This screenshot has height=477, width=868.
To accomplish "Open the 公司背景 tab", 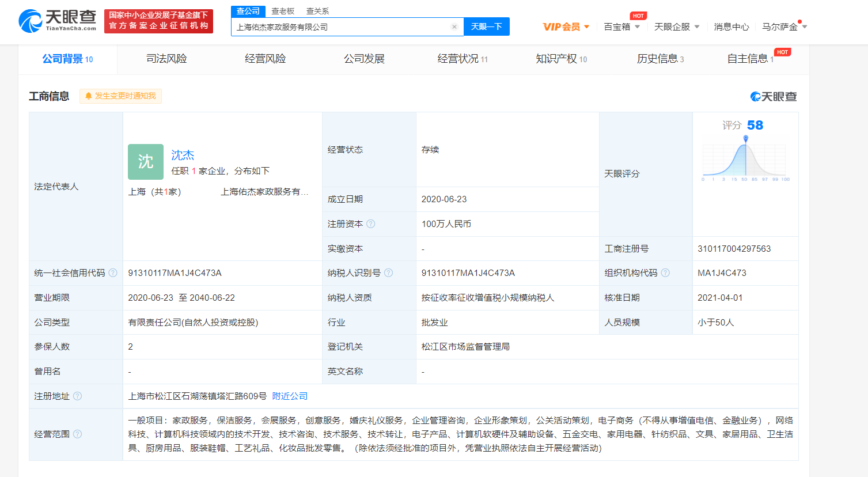I will (67, 59).
